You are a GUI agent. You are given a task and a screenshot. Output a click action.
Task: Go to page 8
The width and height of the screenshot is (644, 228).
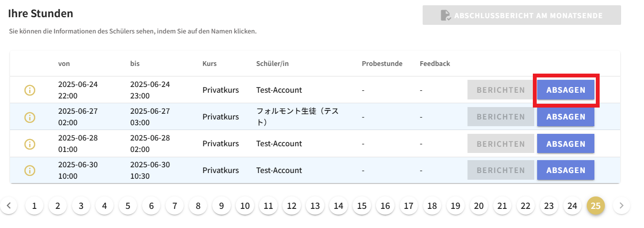(x=198, y=206)
